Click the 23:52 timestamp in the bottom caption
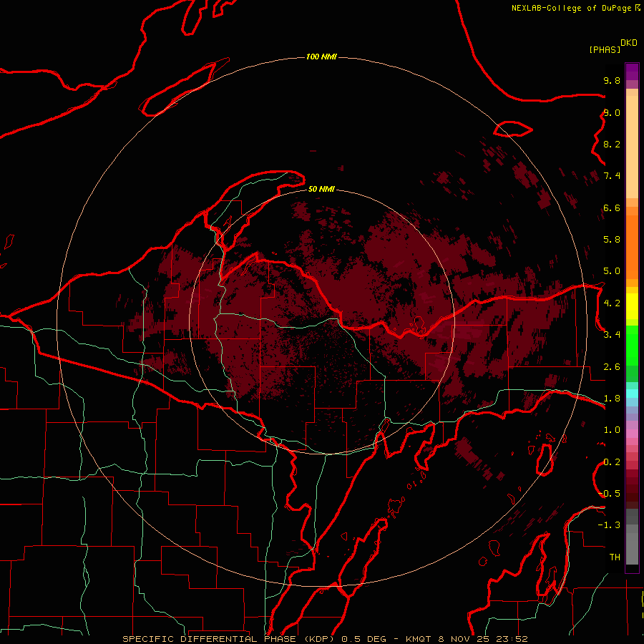Screen dimensions: 644x644 pyautogui.click(x=512, y=639)
